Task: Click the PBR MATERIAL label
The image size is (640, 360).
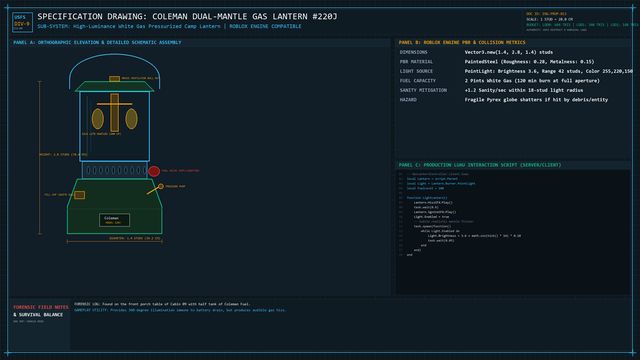Action: click(416, 62)
